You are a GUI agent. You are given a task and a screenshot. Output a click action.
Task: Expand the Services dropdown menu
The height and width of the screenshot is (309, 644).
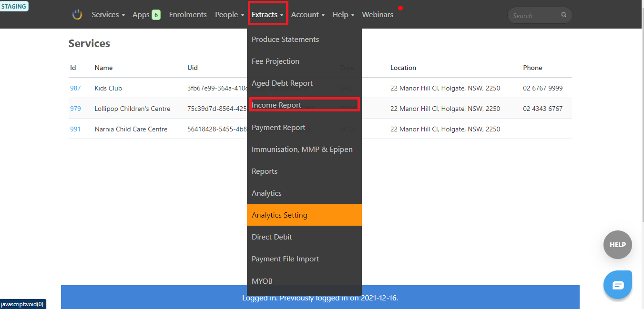pos(108,15)
